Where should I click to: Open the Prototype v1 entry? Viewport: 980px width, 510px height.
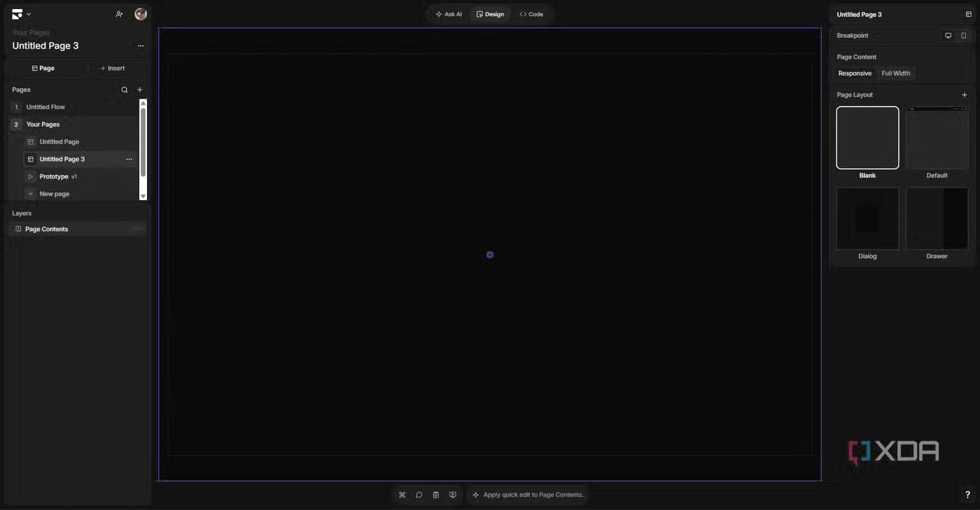(80, 177)
